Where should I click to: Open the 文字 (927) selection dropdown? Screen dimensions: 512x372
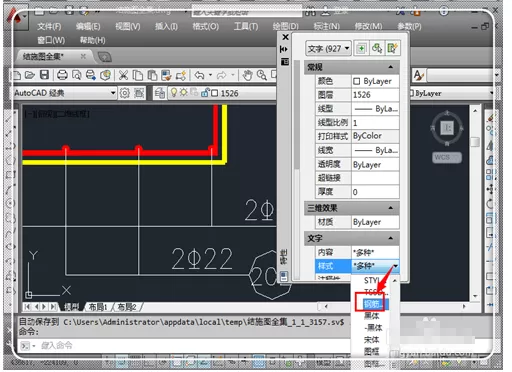tap(328, 49)
